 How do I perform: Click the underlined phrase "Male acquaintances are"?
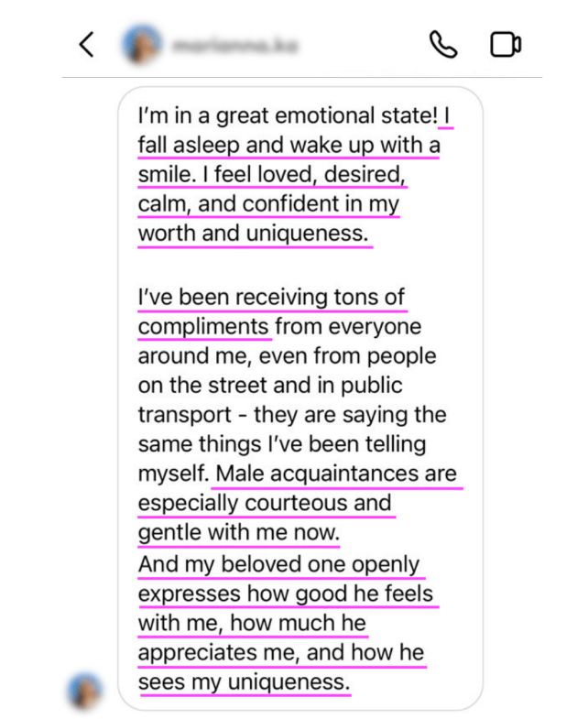pos(335,474)
